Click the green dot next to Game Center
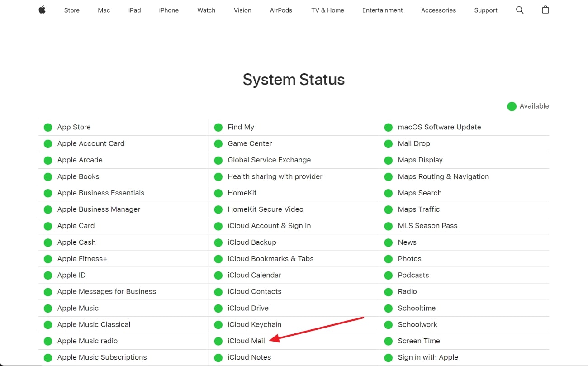 click(218, 143)
